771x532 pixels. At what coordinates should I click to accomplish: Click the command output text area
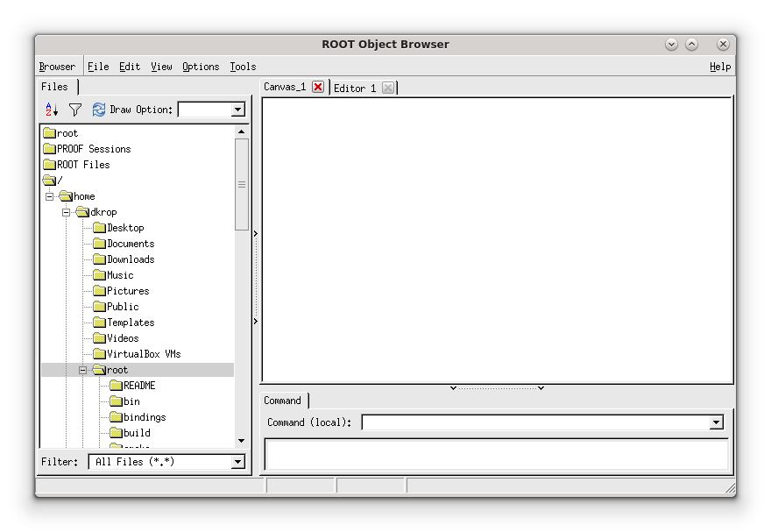[496, 454]
